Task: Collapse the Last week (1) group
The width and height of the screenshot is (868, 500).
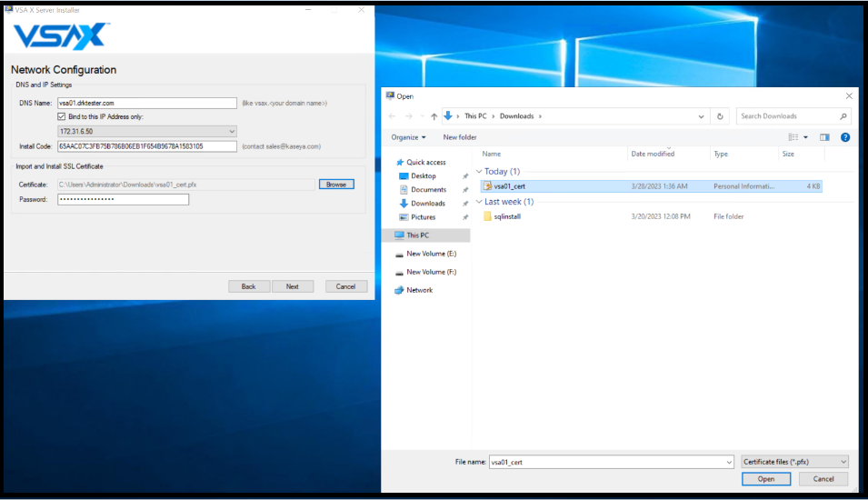Action: tap(479, 202)
